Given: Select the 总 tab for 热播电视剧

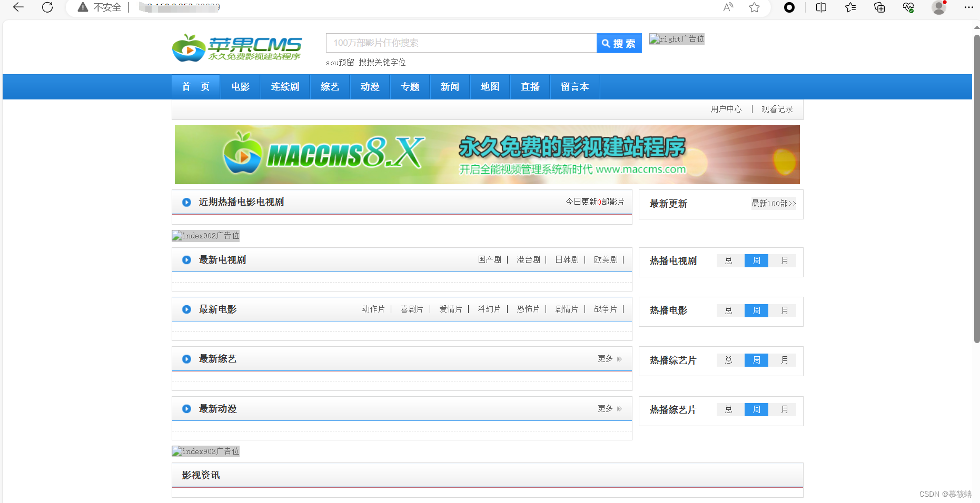Looking at the screenshot, I should point(729,261).
